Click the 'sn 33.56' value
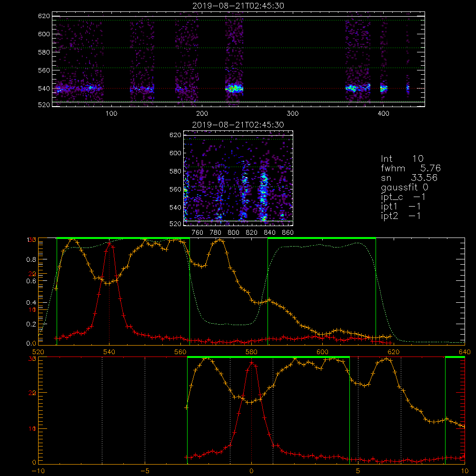This screenshot has height=476, width=476. [409, 178]
